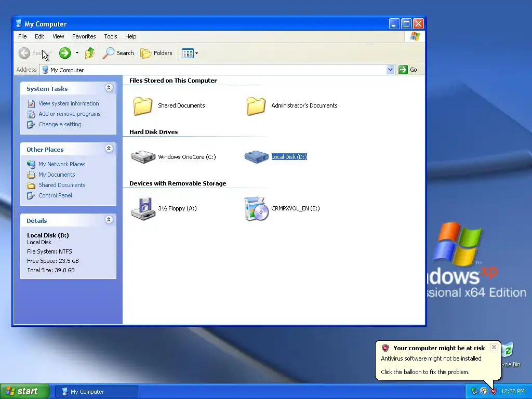
Task: Click the Windows OneCore (C:) label text
Action: [187, 157]
